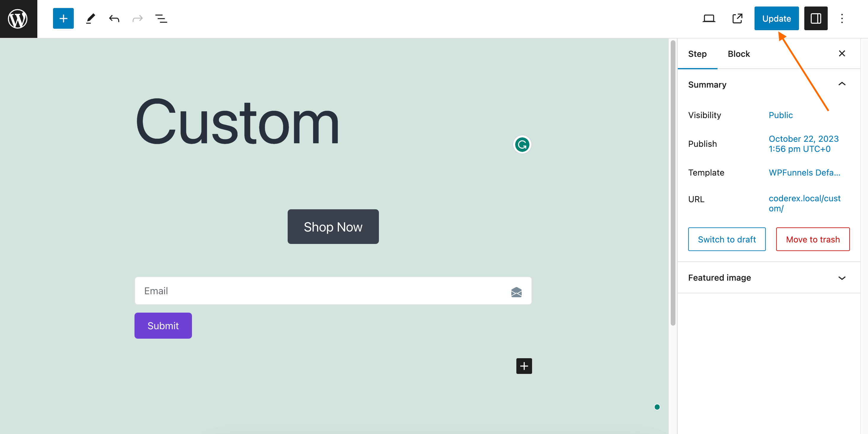This screenshot has height=434, width=868.
Task: Click the Switch to draft button
Action: 727,239
